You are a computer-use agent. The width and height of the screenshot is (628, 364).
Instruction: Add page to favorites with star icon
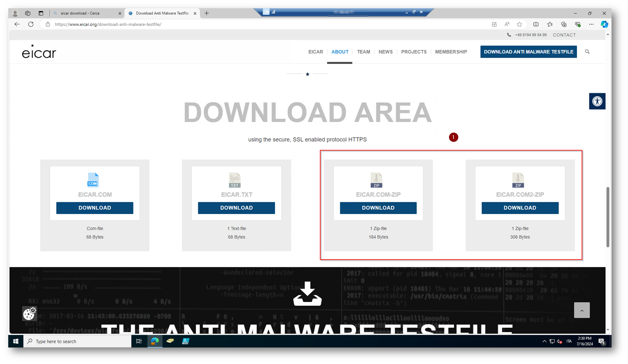[520, 24]
